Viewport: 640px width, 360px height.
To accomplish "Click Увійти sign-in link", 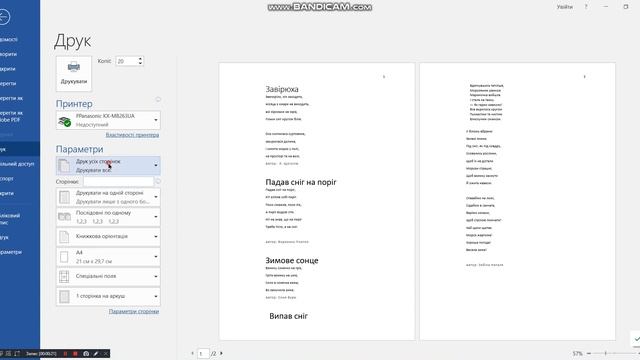I will tap(565, 7).
